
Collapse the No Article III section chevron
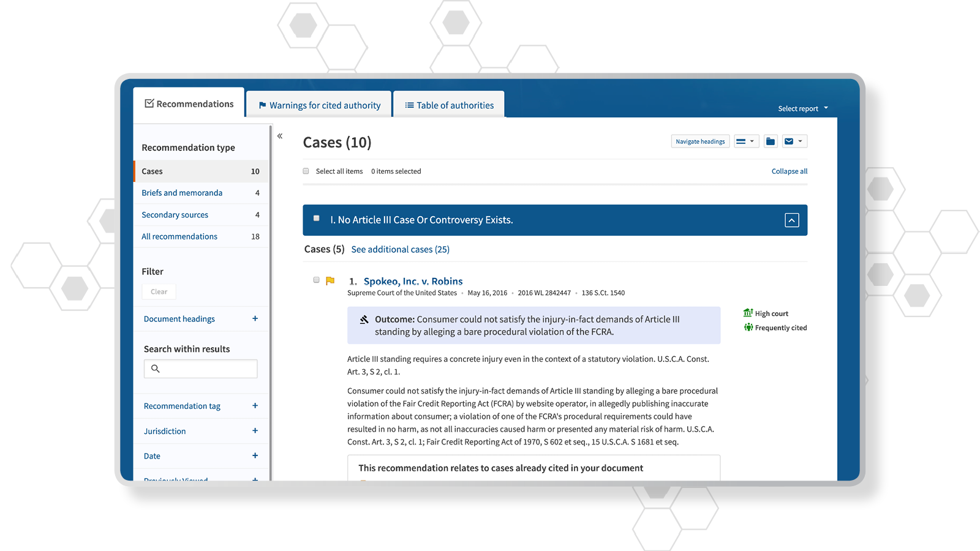(791, 220)
